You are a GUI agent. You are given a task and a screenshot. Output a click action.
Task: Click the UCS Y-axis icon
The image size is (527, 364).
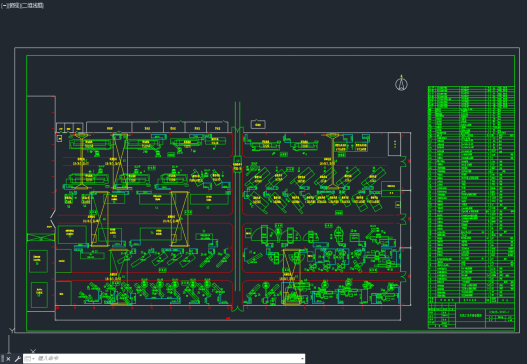point(12,331)
